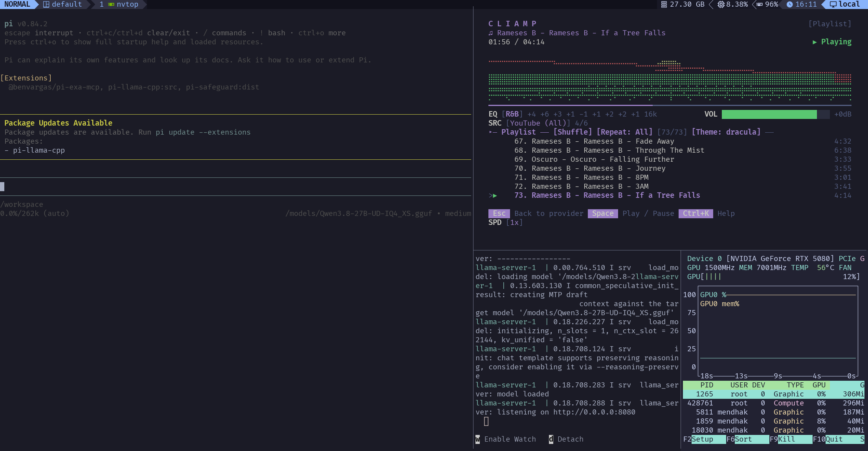Open F6 Sort in nvtop

click(x=747, y=439)
